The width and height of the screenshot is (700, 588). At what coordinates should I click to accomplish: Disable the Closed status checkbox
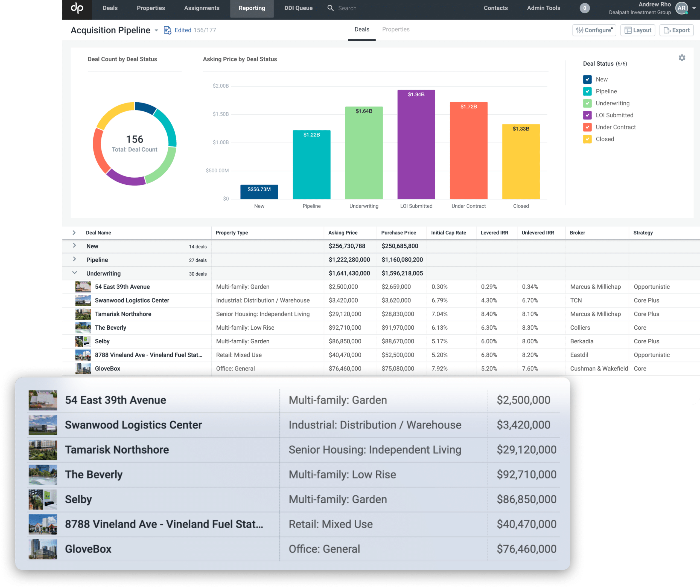587,139
